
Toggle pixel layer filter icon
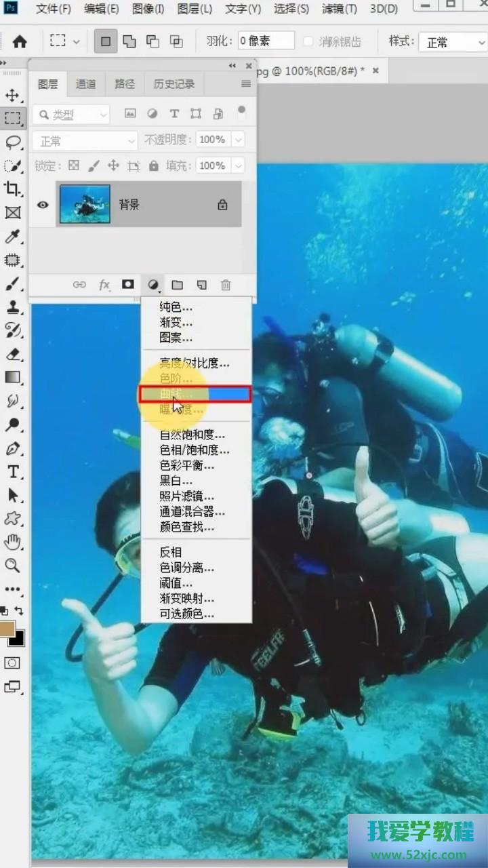pos(130,113)
